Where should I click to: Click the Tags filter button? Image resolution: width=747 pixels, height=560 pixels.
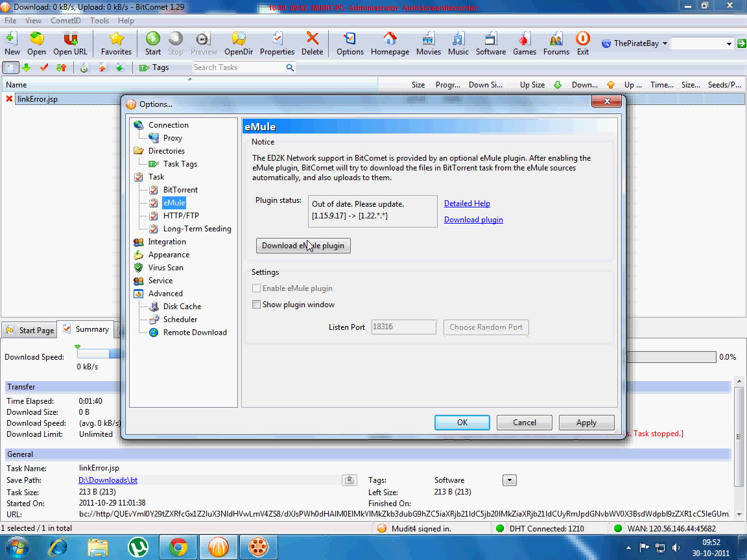(x=154, y=67)
